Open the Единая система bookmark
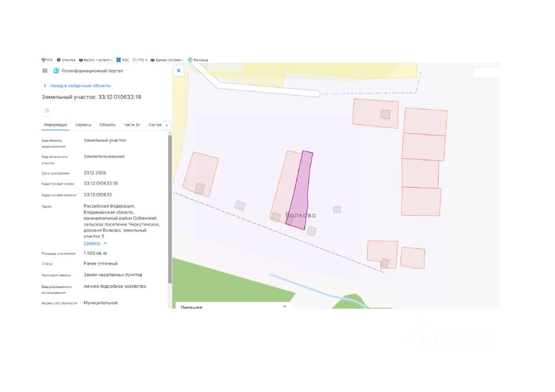This screenshot has width=555, height=392. click(167, 60)
